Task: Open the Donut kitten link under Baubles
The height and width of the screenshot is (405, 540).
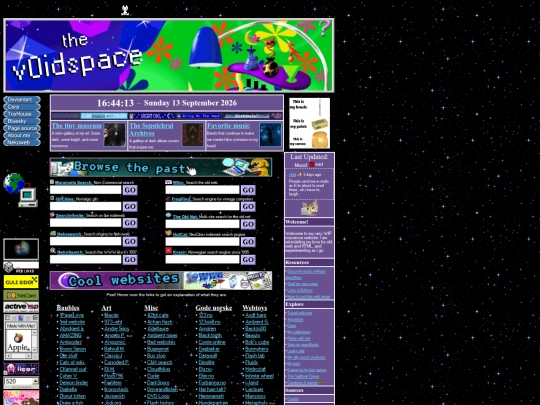Action: coord(73,396)
